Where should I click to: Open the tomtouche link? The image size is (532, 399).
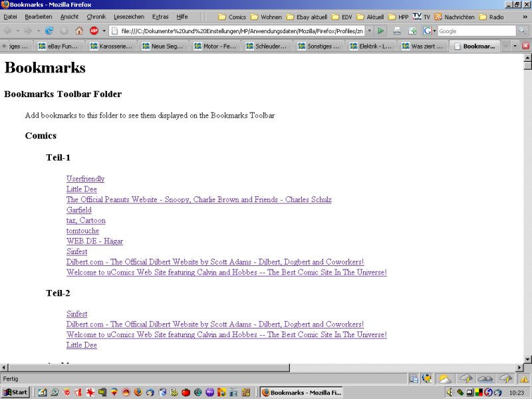(x=82, y=231)
